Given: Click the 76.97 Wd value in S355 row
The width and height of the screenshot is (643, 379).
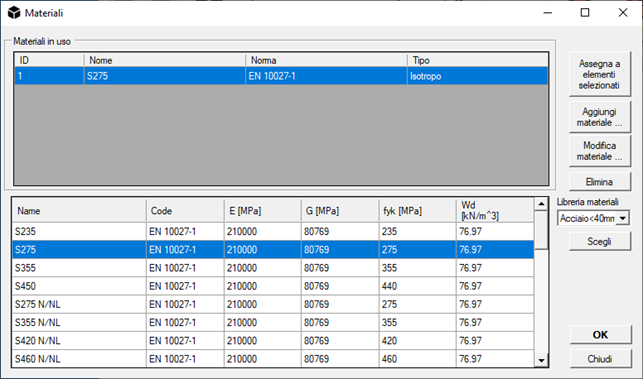Looking at the screenshot, I should [x=495, y=268].
